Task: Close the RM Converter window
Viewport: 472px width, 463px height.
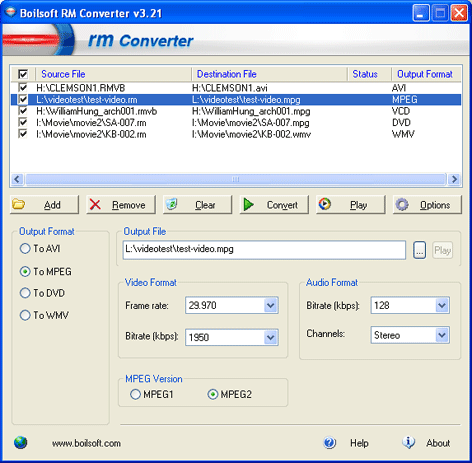Action: [x=459, y=13]
